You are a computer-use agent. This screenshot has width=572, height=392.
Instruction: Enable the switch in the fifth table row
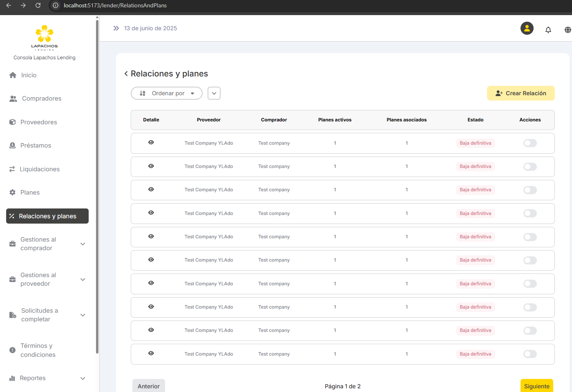530,237
